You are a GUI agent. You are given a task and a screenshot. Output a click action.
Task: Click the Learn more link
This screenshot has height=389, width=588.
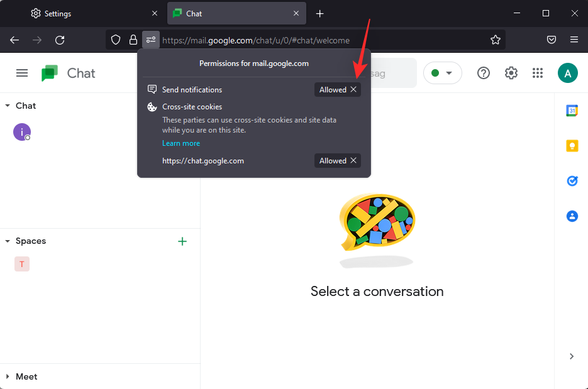[x=181, y=143]
